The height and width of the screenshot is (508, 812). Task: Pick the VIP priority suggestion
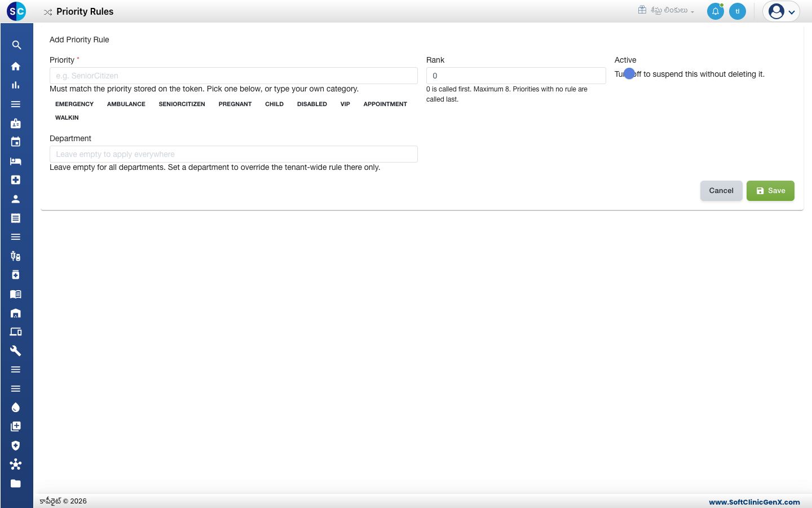[345, 104]
